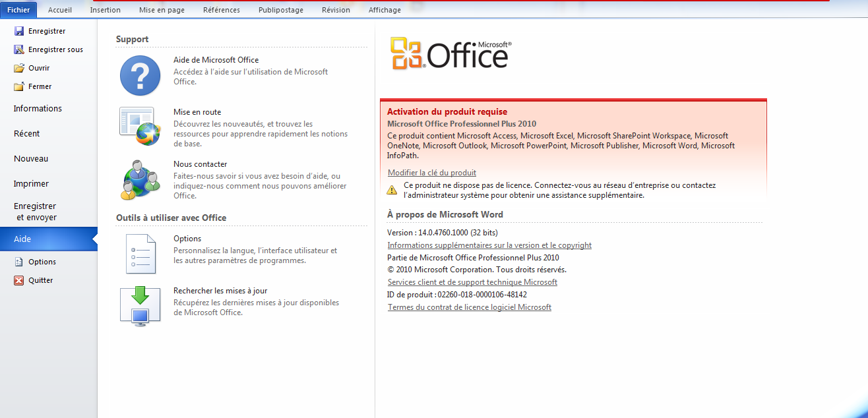868x418 pixels.
Task: Click the Activation du produit requise heading
Action: [x=447, y=112]
